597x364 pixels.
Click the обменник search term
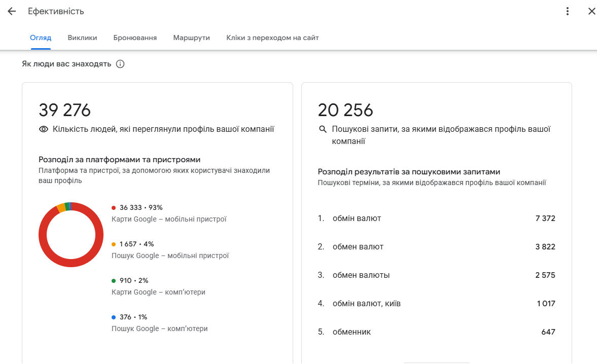(352, 332)
